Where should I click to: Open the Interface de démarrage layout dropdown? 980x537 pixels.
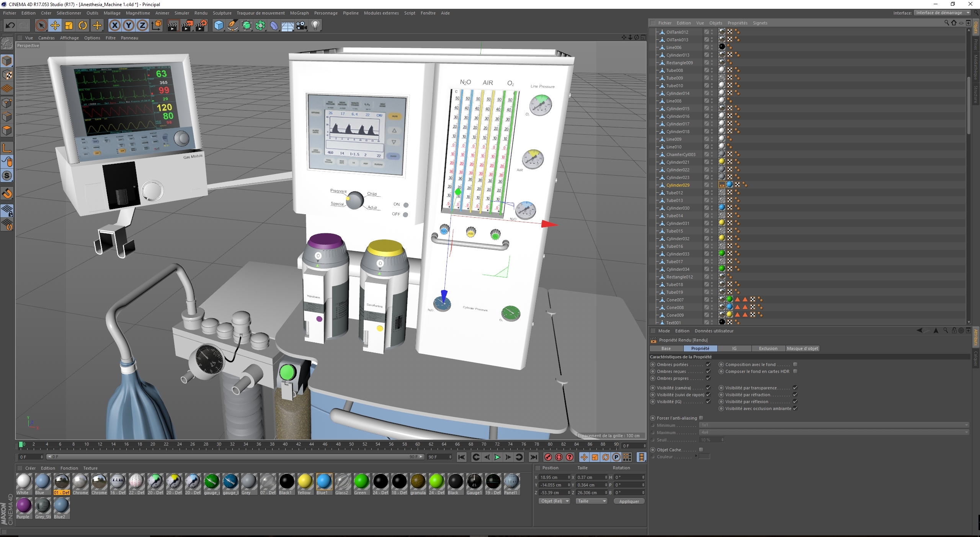tap(942, 13)
